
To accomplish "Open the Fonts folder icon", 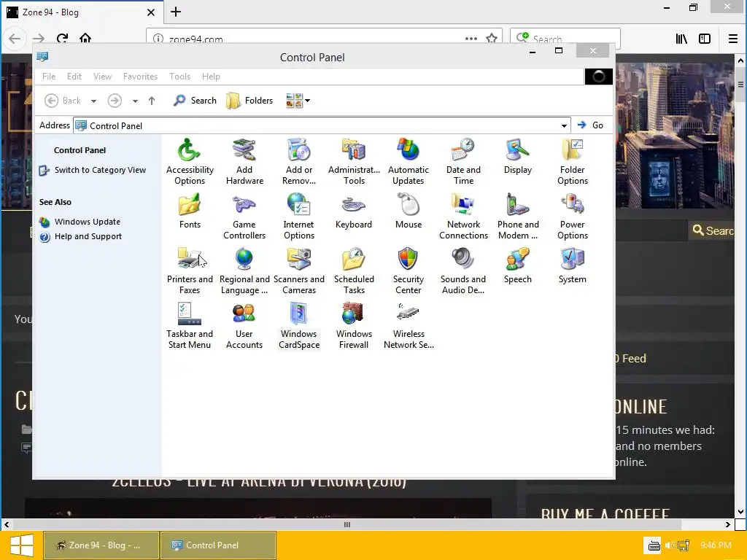I will [190, 211].
